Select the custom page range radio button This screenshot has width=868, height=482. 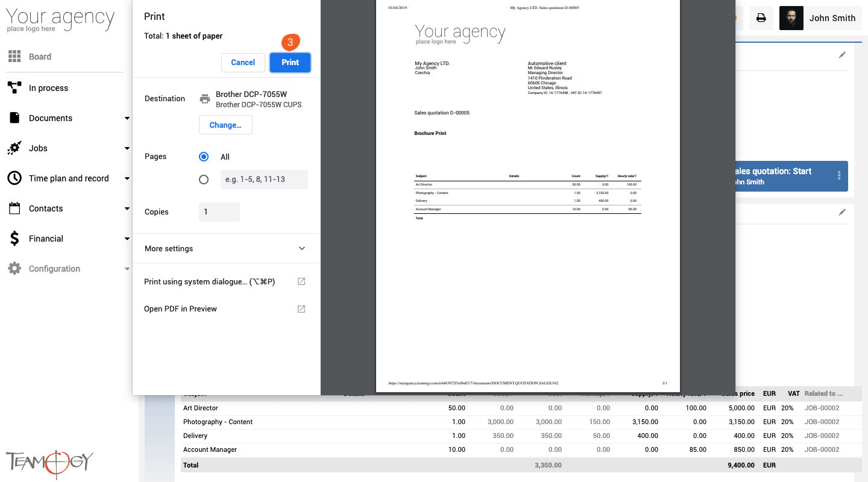(x=204, y=180)
